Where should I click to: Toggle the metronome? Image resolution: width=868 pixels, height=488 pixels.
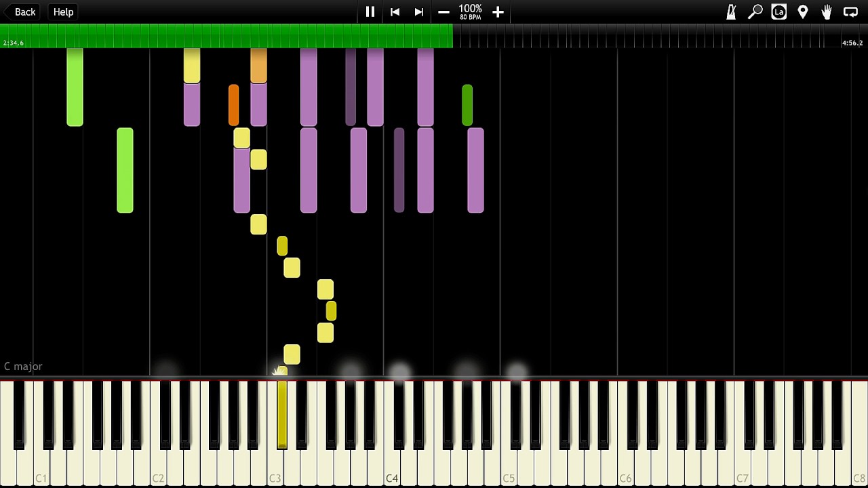[731, 12]
